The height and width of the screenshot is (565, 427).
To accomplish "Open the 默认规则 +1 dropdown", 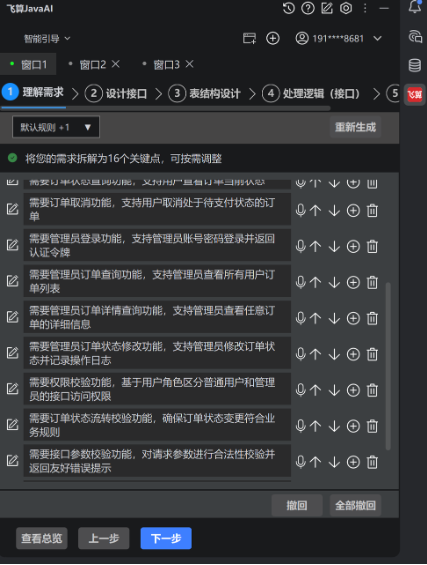I will click(56, 127).
